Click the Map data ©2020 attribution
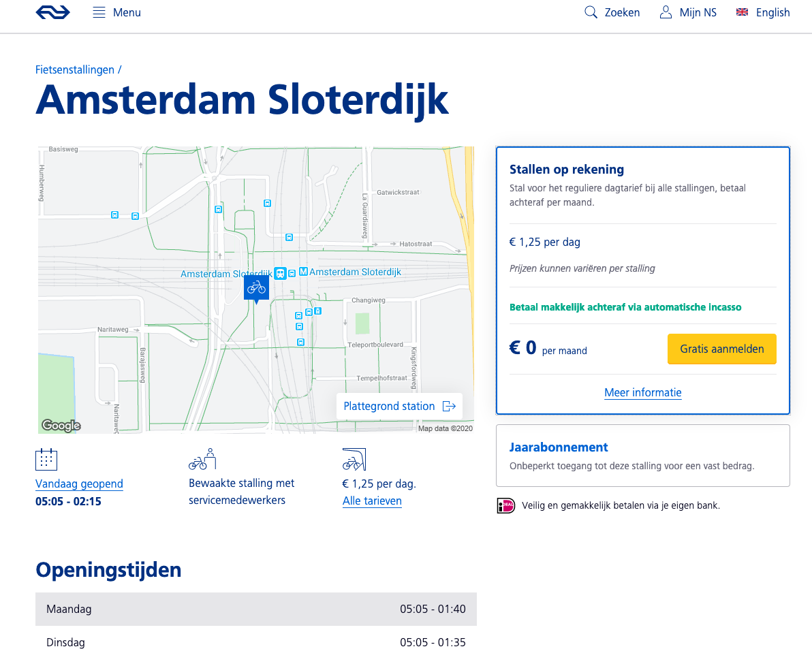 (x=446, y=428)
